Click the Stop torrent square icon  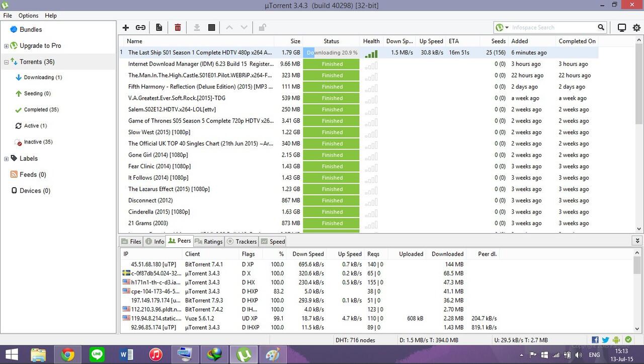pos(212,28)
